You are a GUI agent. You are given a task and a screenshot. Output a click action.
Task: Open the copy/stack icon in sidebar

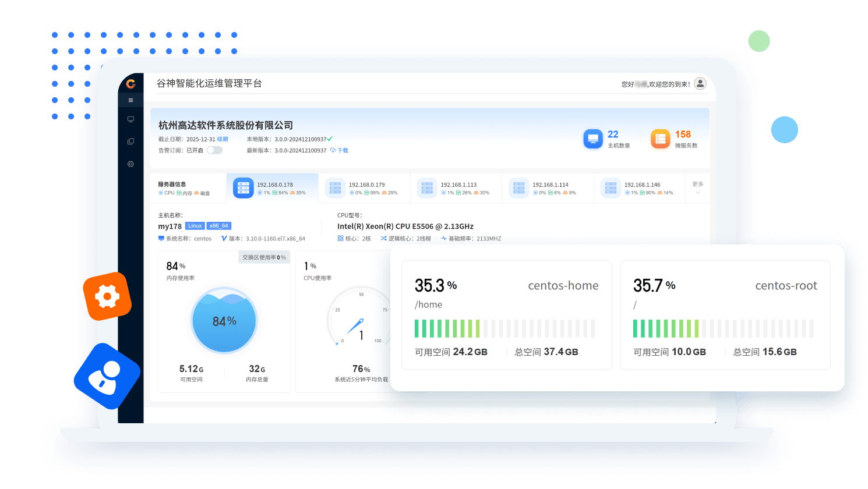coord(130,141)
